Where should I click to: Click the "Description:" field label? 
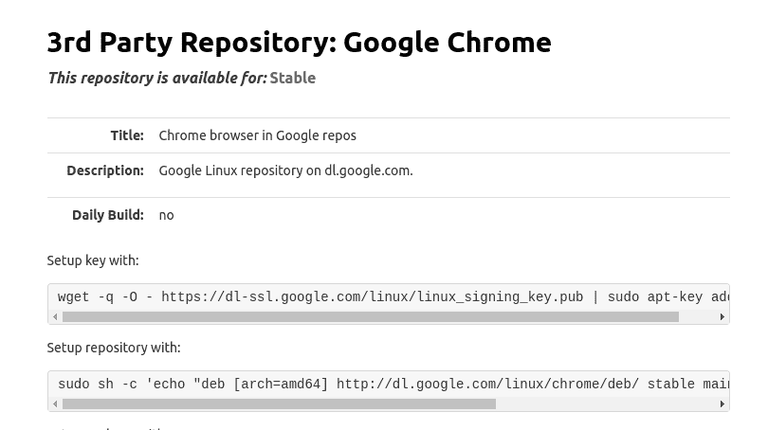[x=105, y=170]
